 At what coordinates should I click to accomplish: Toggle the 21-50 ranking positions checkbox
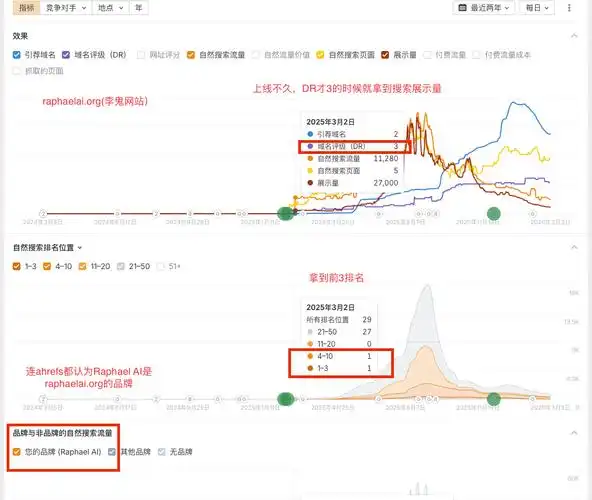(x=120, y=266)
